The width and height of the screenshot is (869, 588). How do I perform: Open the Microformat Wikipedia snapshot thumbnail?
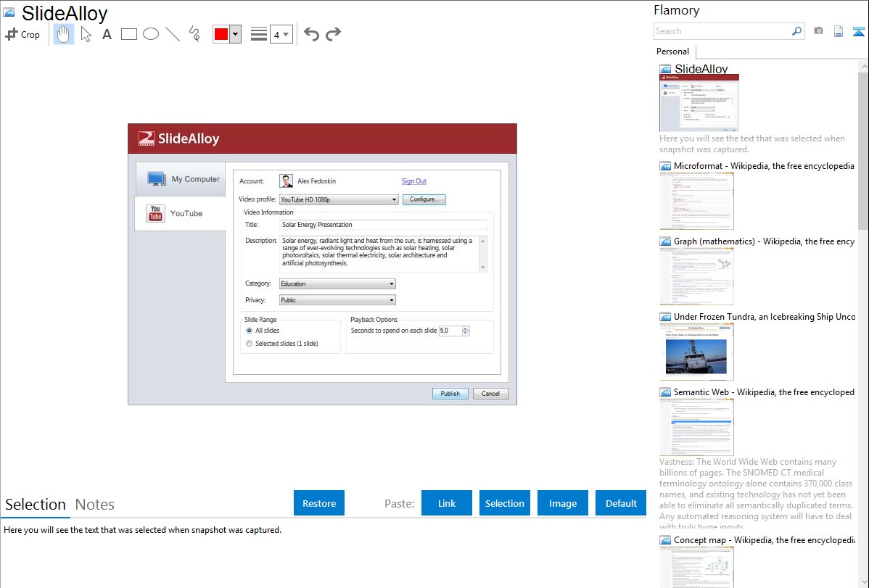696,201
